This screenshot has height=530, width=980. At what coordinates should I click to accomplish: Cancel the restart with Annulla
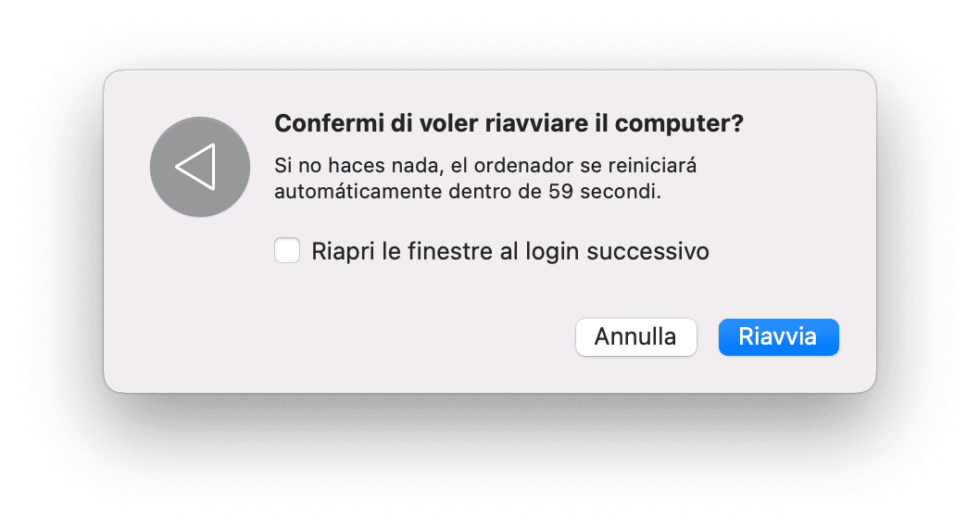635,336
